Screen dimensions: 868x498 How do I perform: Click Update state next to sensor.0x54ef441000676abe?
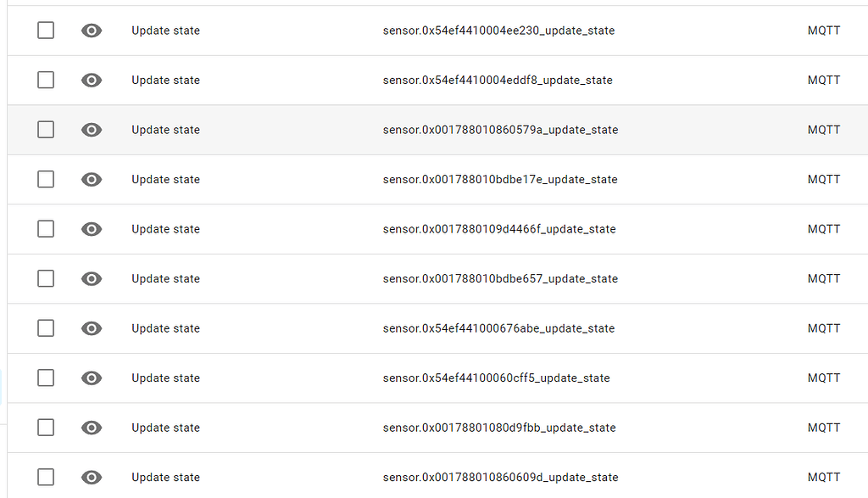click(x=165, y=327)
